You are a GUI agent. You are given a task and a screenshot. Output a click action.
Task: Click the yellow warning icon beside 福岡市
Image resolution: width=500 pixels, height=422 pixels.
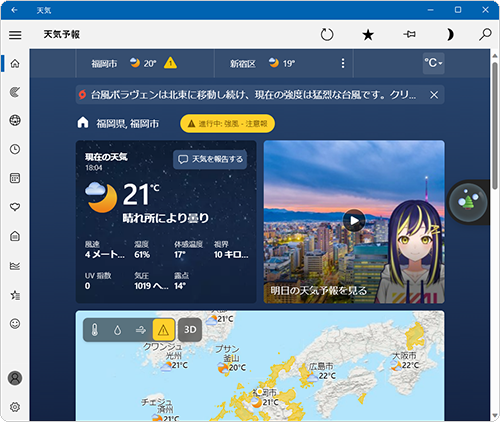pyautogui.click(x=170, y=63)
